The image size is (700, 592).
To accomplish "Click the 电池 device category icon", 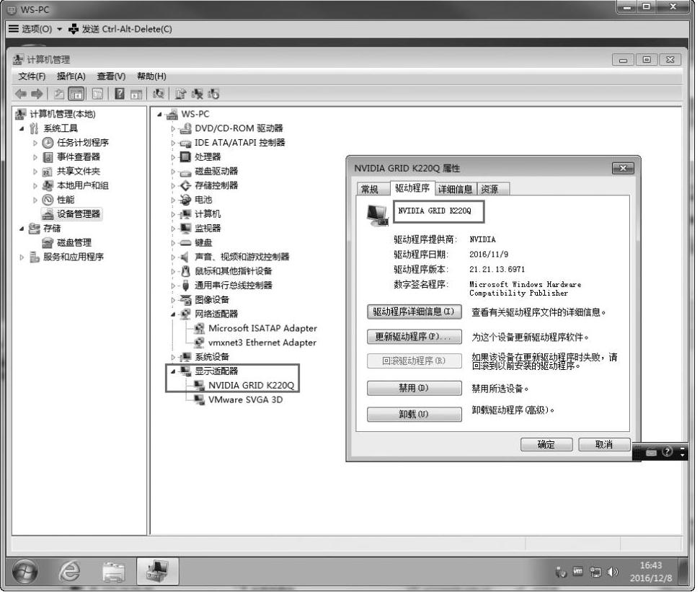I will coord(185,200).
